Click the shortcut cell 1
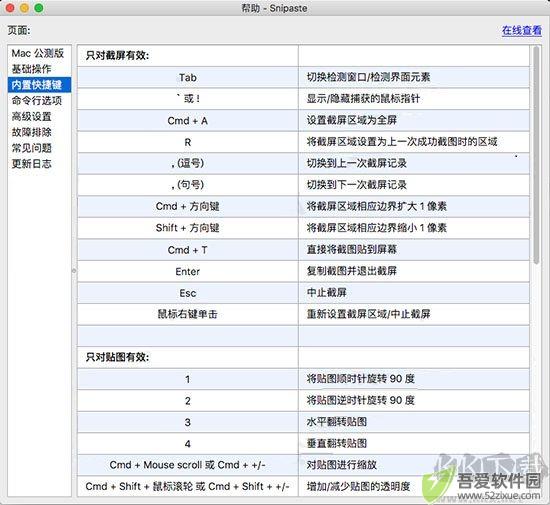This screenshot has height=505, width=550. coord(188,379)
